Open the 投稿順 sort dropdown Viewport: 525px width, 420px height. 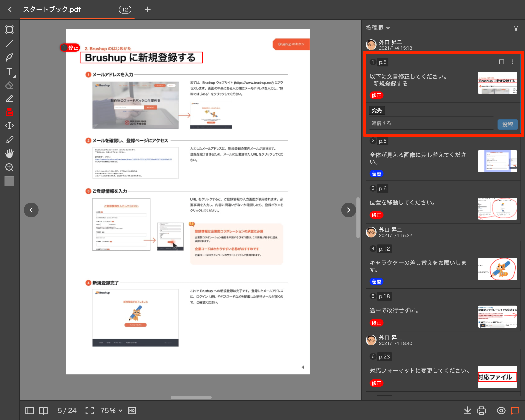[378, 28]
